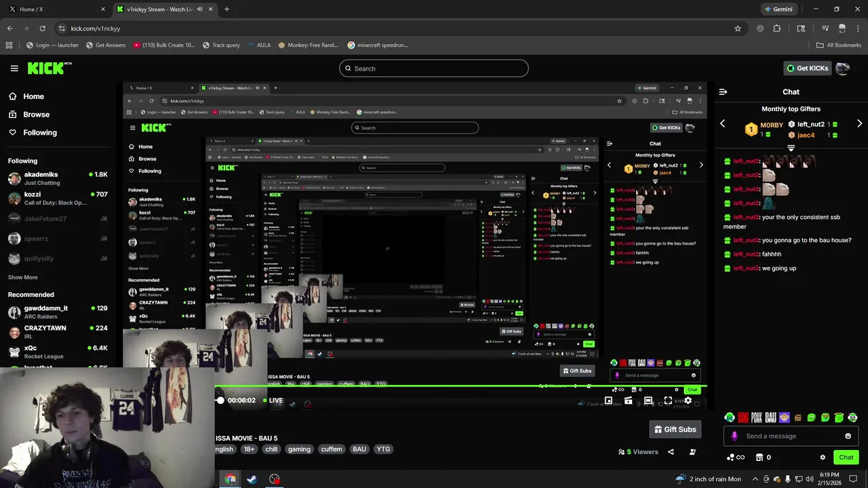Open the Windows notification center
The image size is (868, 488).
pos(854,479)
